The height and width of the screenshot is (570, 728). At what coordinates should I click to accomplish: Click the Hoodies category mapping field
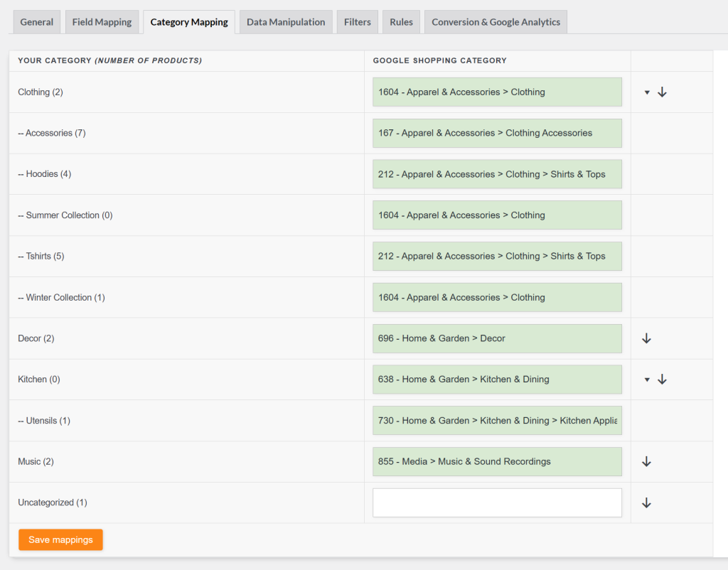click(497, 174)
